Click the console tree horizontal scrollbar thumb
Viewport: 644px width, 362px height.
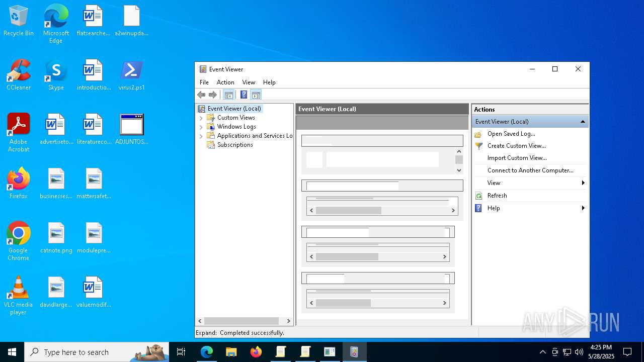pos(242,321)
